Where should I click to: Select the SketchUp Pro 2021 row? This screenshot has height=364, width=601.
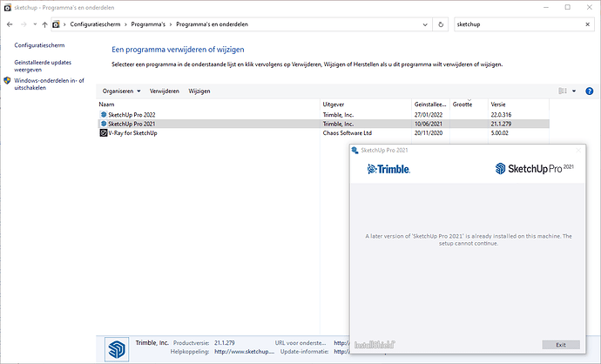pos(323,124)
